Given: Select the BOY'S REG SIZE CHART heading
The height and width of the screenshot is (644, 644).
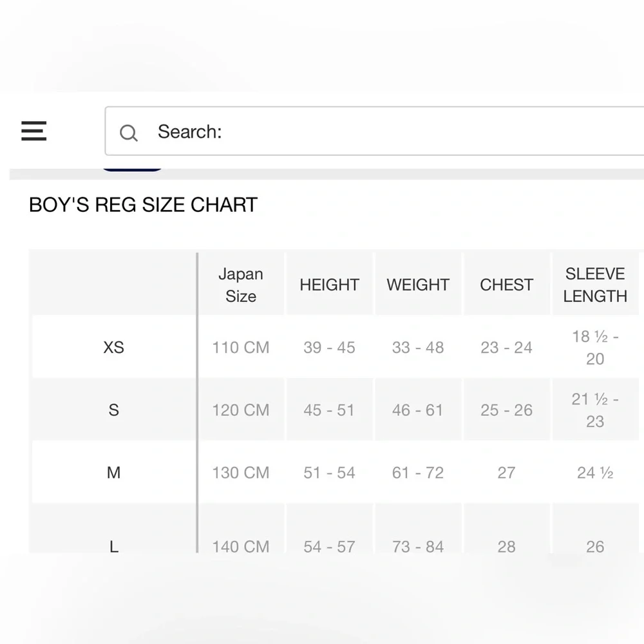Looking at the screenshot, I should (144, 205).
